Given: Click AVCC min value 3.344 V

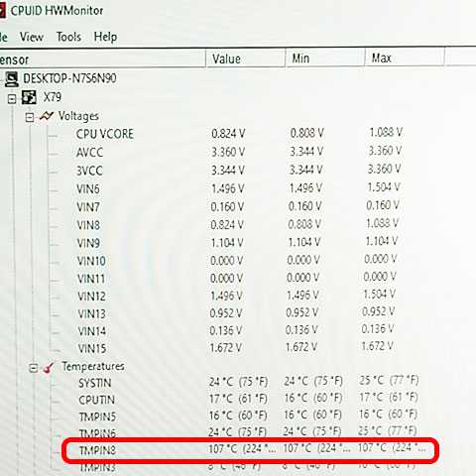Looking at the screenshot, I should coord(306,152).
